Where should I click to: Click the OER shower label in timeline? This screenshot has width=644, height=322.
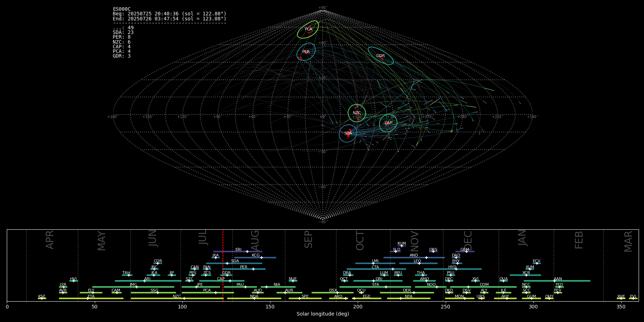407,291
